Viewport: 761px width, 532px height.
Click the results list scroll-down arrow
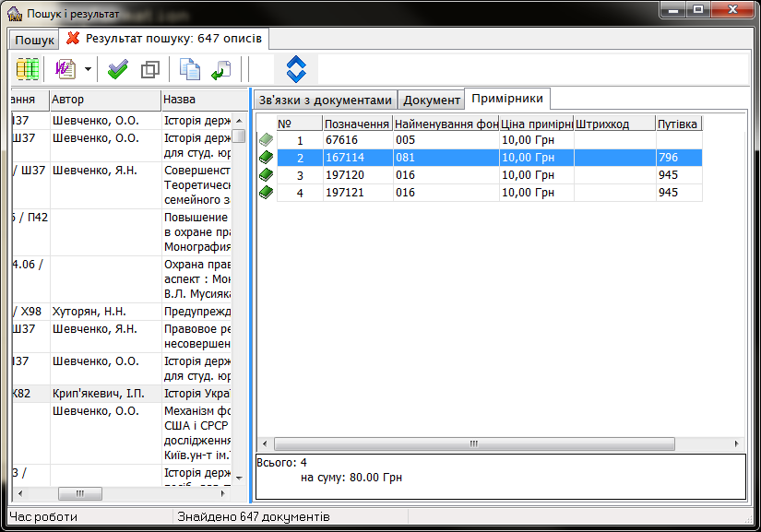coord(239,478)
